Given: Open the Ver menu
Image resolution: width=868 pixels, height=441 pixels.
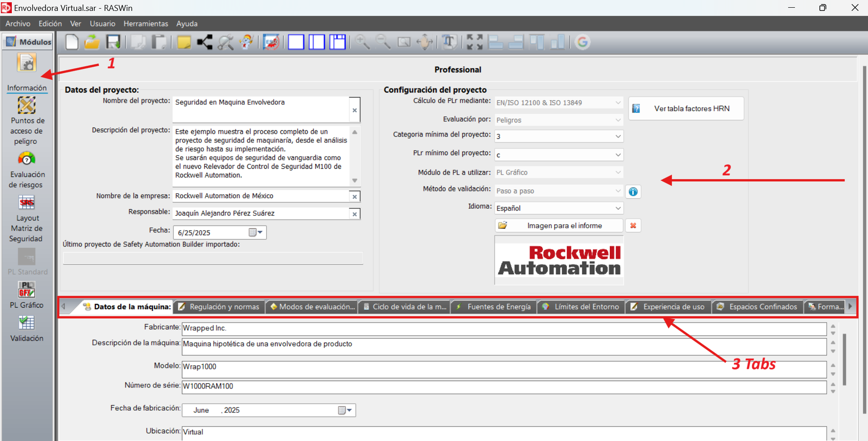Looking at the screenshot, I should tap(75, 24).
